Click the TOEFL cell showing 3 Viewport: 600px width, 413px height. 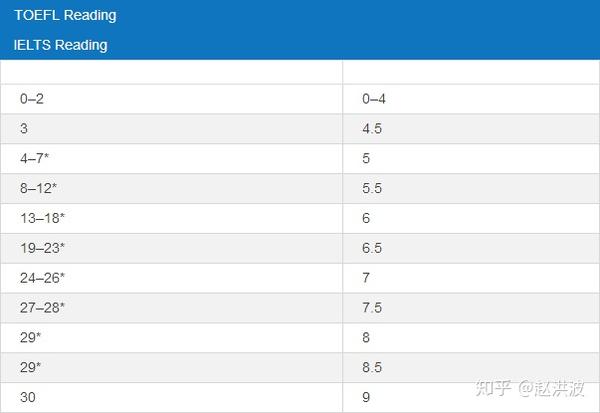click(171, 129)
